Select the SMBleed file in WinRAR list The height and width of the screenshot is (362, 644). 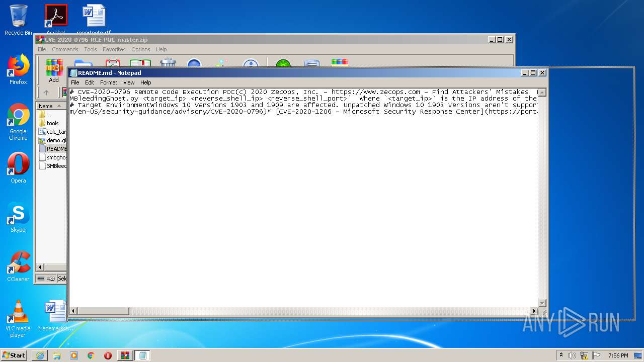coord(52,166)
